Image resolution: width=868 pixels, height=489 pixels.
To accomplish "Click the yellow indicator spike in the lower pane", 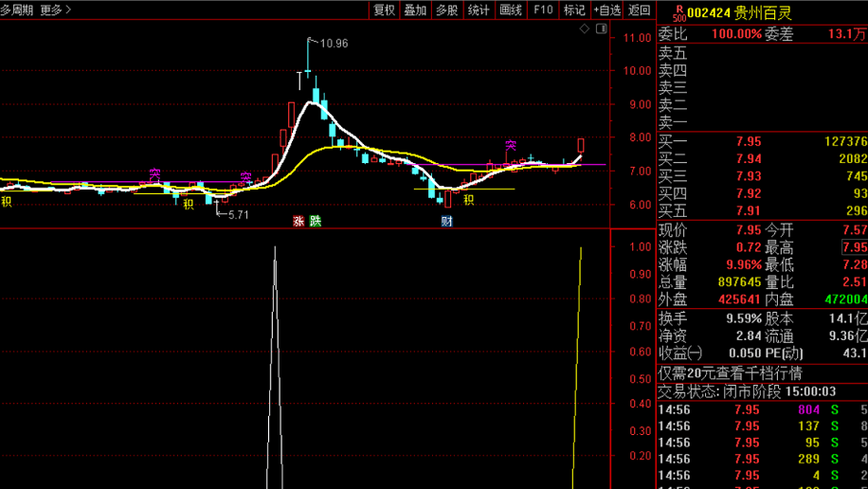I will [577, 367].
